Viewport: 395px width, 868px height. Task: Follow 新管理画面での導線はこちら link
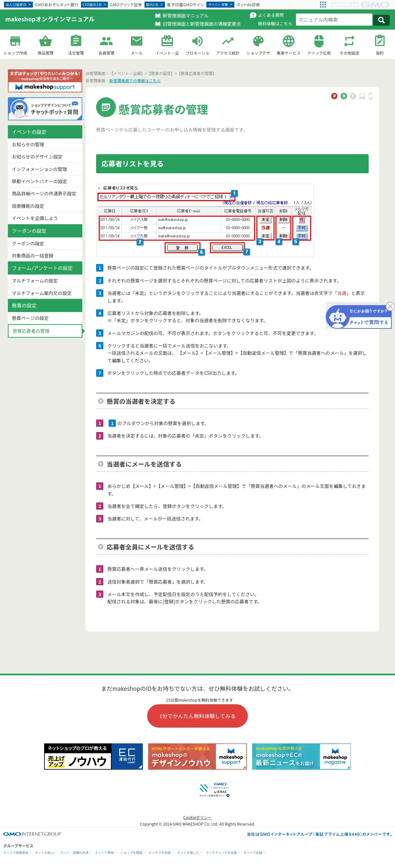tap(135, 81)
